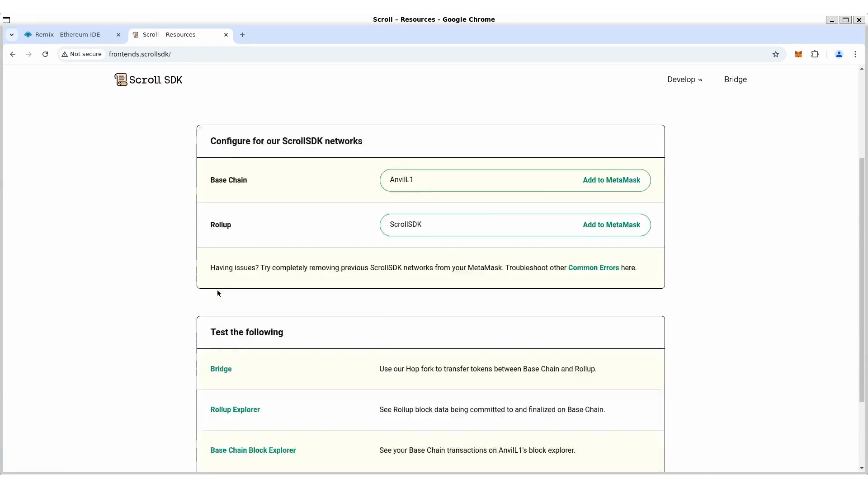Maximize the Chrome window
Image resolution: width=868 pixels, height=488 pixels.
(845, 20)
